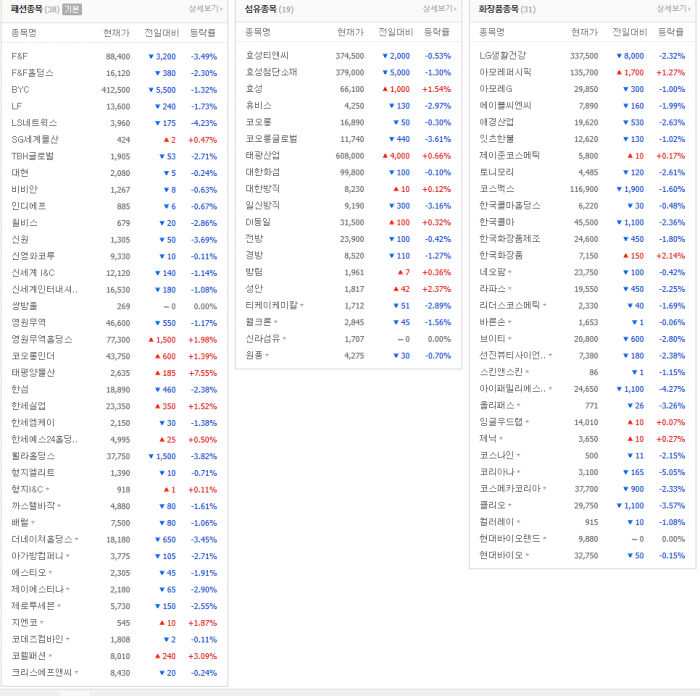Viewport: 700px width, 696px height.
Task: Open the 쌍방울 stock link
Action: (25, 306)
